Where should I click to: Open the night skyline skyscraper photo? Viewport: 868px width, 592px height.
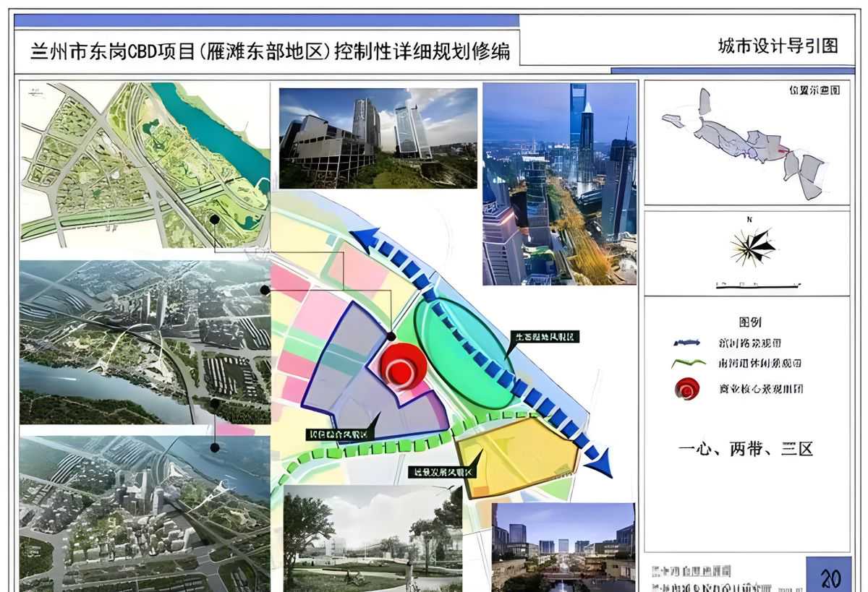559,184
